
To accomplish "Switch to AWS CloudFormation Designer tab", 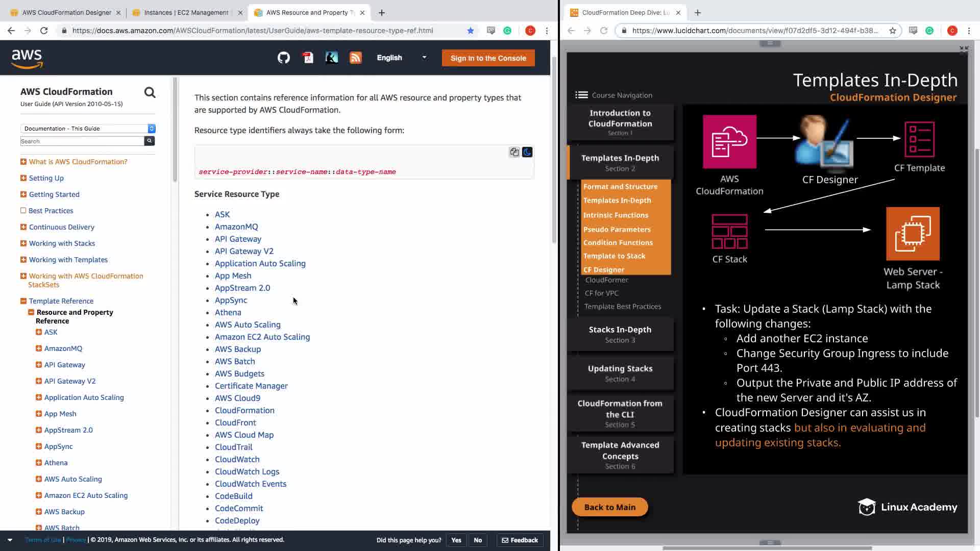I will click(x=66, y=12).
